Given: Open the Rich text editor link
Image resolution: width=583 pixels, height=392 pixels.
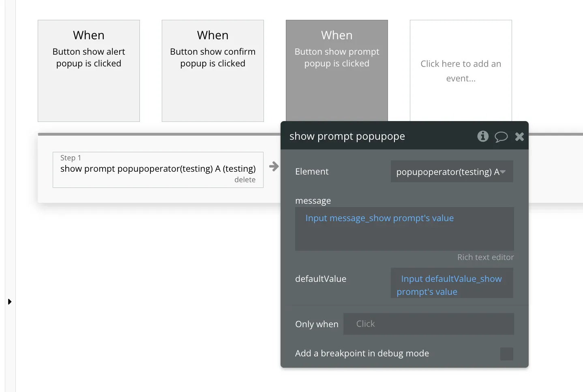Looking at the screenshot, I should coord(485,257).
